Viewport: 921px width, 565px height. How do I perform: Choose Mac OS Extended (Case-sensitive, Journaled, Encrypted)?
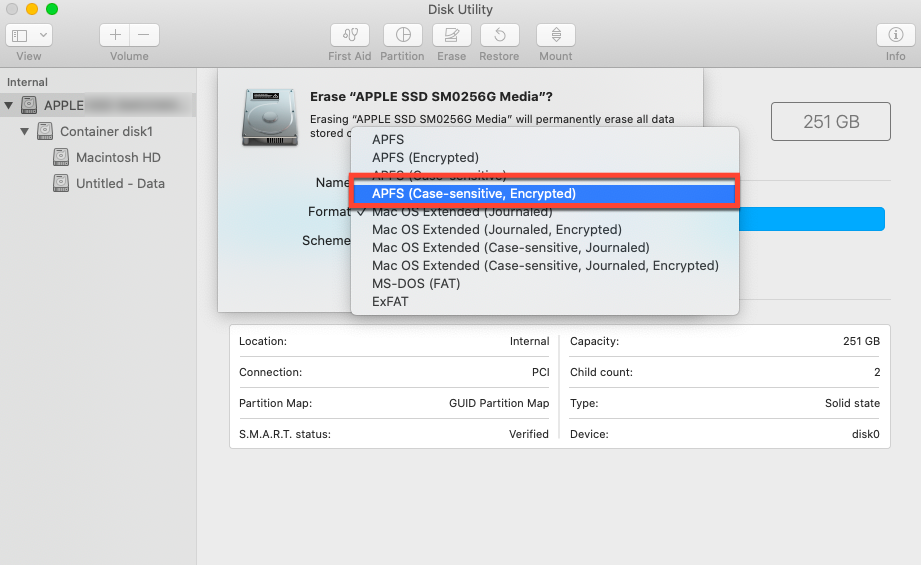coord(544,265)
